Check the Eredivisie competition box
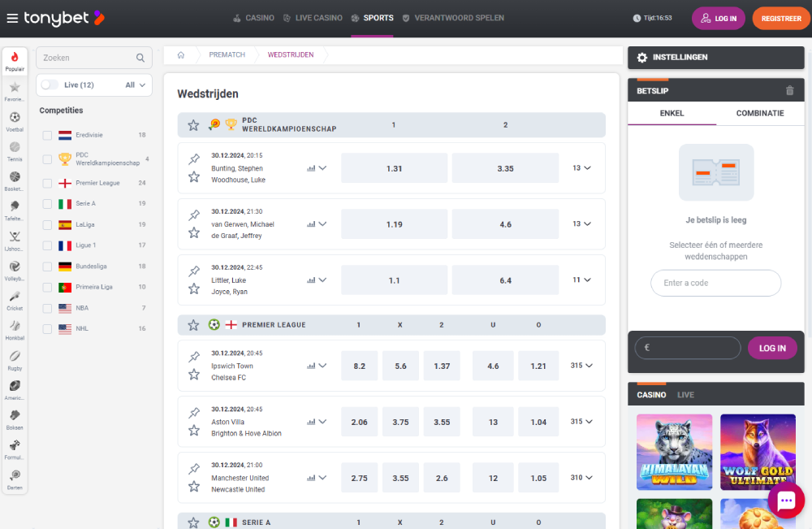The width and height of the screenshot is (812, 529). tap(47, 135)
